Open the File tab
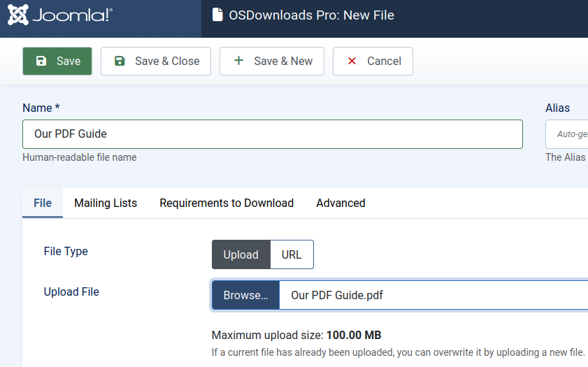This screenshot has width=588, height=367. [43, 203]
